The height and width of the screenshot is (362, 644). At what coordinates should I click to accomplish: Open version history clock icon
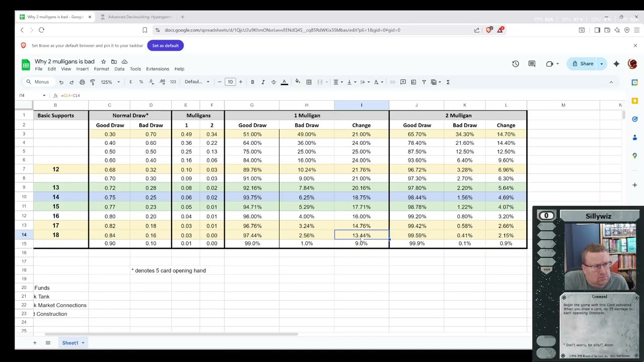(x=516, y=64)
